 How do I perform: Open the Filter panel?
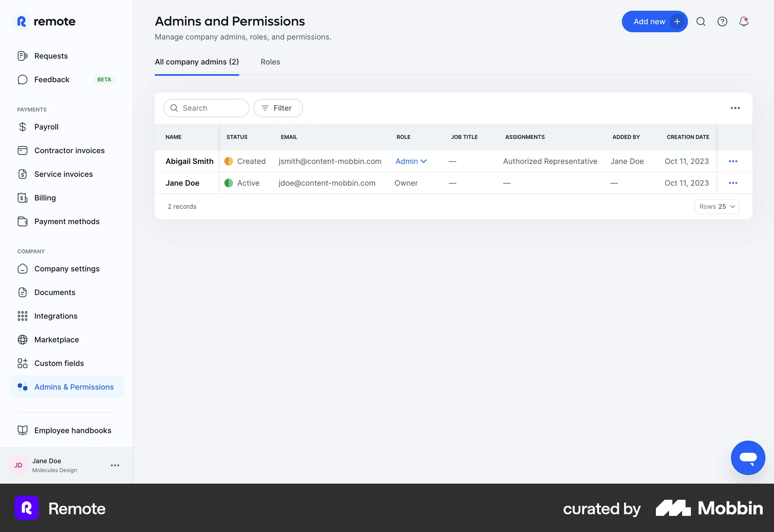[x=278, y=108]
